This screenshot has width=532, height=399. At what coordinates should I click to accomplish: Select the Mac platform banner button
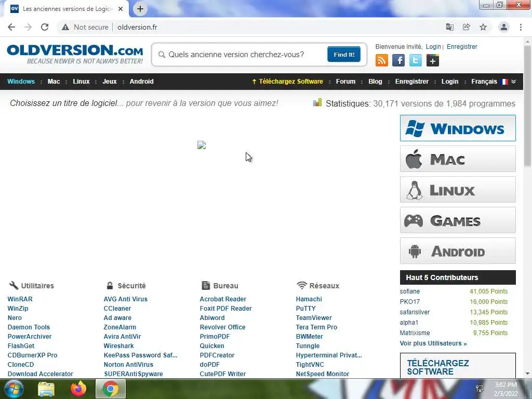458,159
